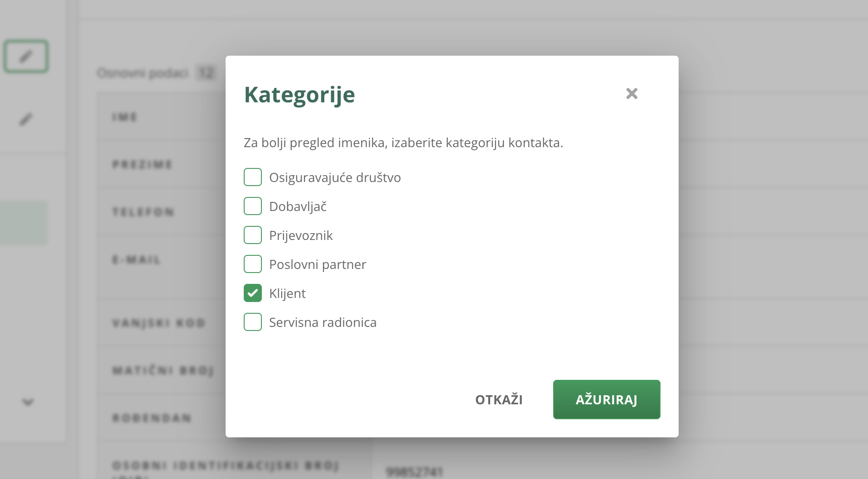
Task: Check the Osiguravajuće društvo checkbox
Action: tap(253, 177)
